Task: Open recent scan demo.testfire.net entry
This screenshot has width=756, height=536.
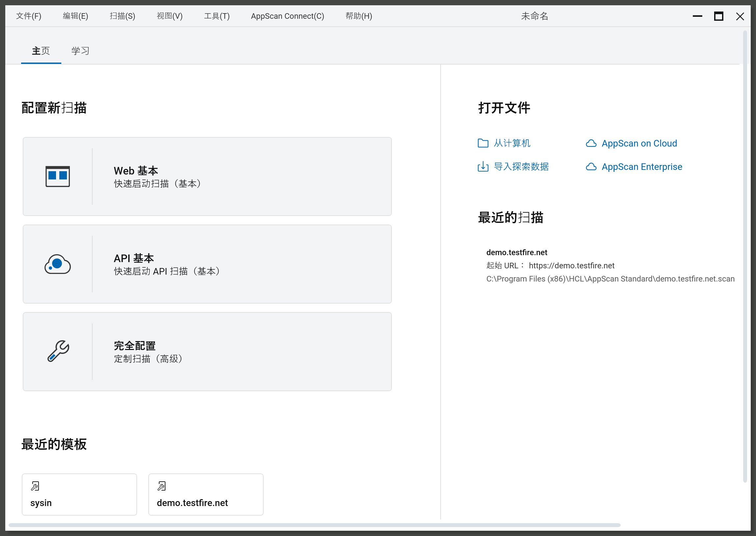Action: coord(516,253)
